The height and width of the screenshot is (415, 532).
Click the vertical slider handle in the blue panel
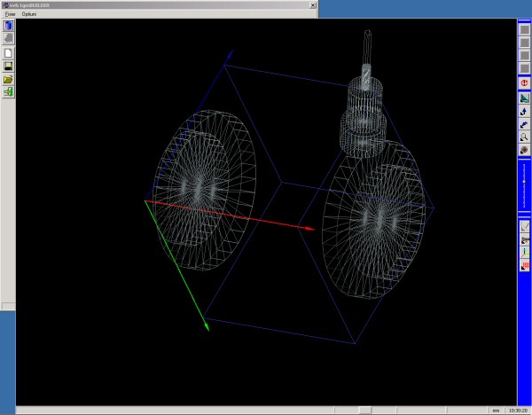pyautogui.click(x=525, y=182)
